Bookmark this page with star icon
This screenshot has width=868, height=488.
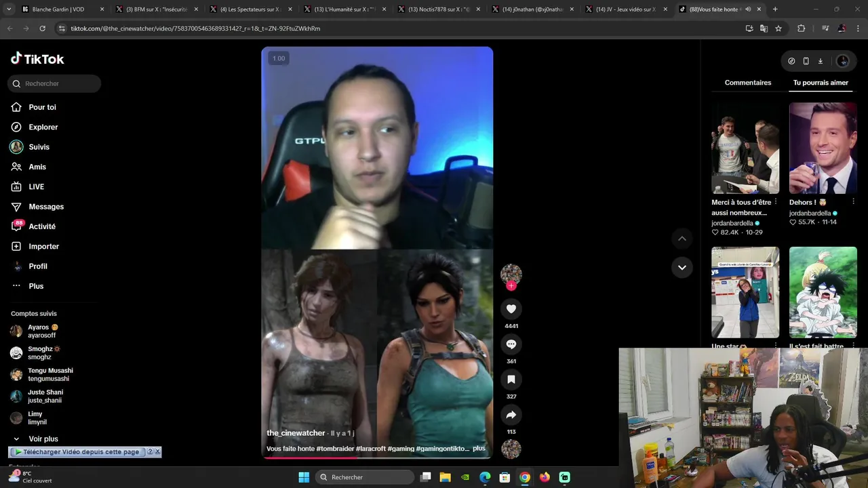click(x=778, y=28)
